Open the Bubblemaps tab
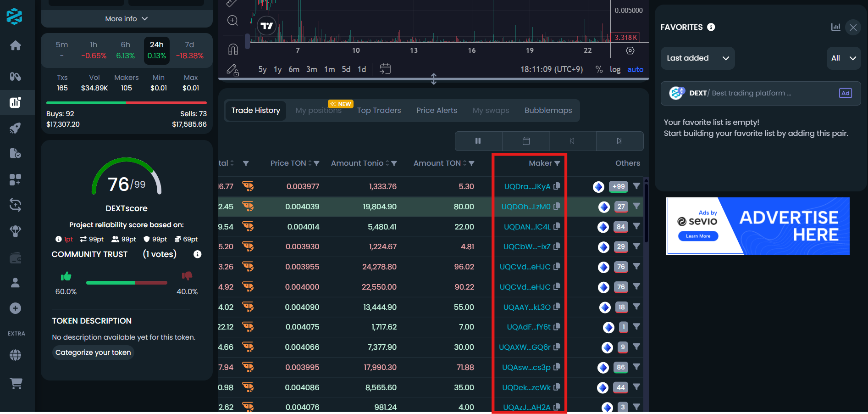 pos(548,111)
